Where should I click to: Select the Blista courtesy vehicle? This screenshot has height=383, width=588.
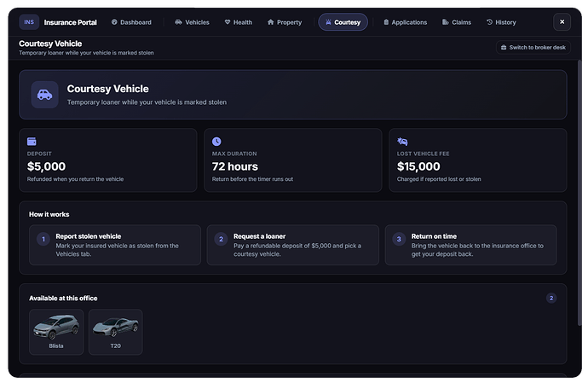56,332
